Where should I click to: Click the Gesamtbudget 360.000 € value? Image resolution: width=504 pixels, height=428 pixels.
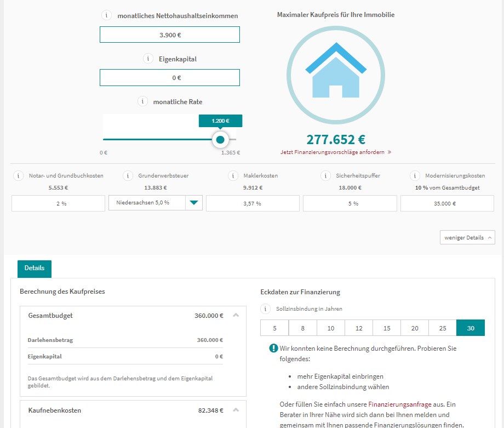click(x=209, y=316)
